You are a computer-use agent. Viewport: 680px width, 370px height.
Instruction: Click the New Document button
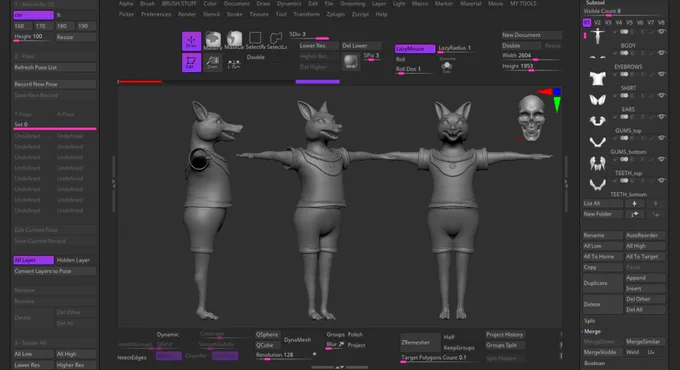click(532, 35)
